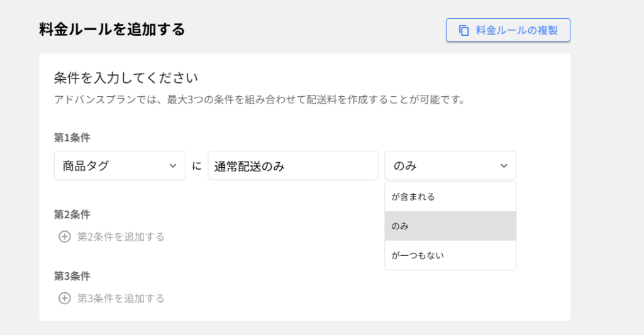Click the copy icon in 料金ルールの複製

[464, 30]
